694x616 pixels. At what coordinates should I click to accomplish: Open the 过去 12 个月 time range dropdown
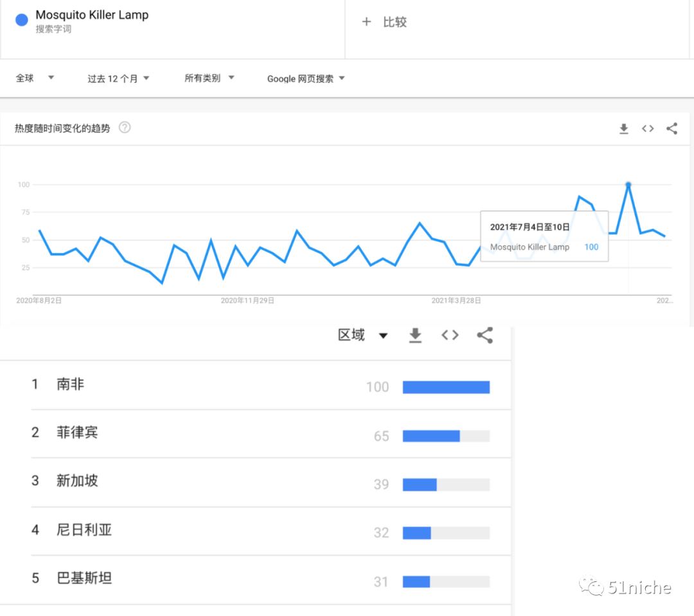pos(118,78)
